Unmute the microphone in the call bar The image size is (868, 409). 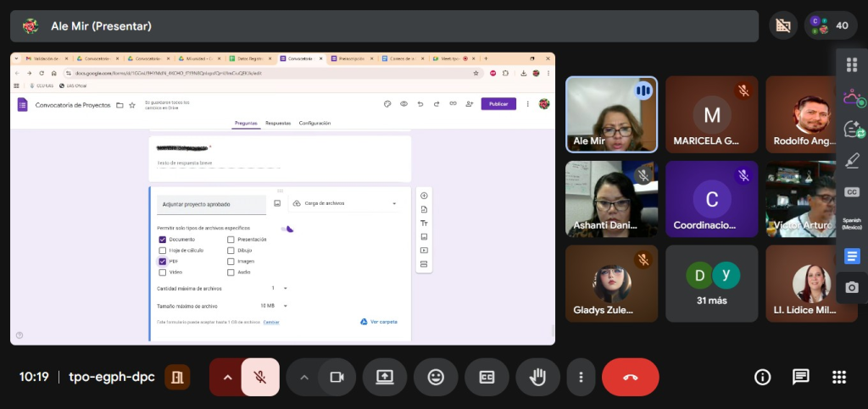pos(260,378)
